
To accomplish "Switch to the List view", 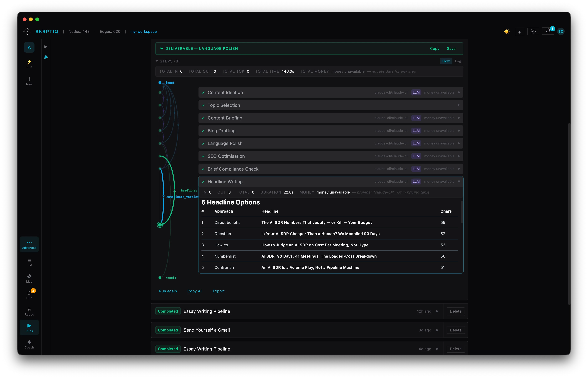I will pos(29,262).
